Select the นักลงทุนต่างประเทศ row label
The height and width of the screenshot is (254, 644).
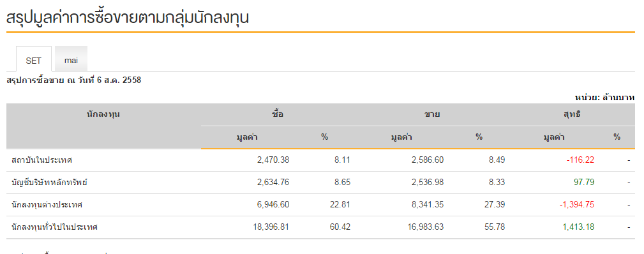47,205
